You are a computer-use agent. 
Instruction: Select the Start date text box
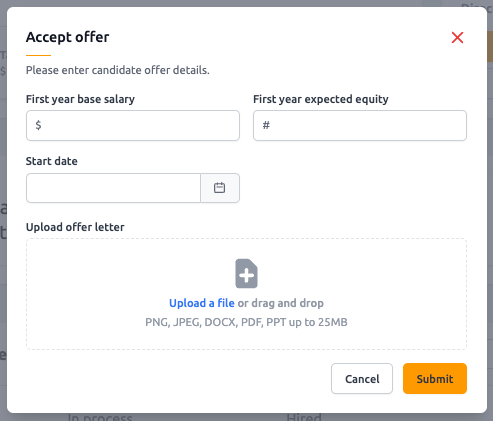click(113, 188)
